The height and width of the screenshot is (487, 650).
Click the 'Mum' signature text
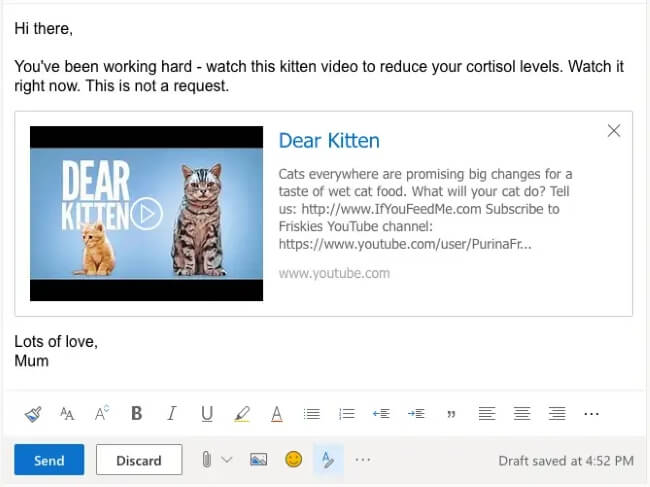32,361
